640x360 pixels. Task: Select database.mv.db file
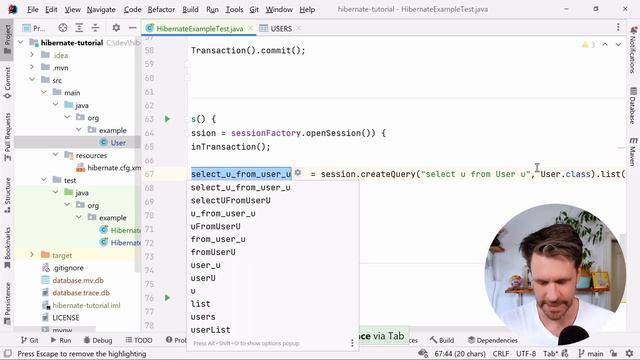point(77,280)
